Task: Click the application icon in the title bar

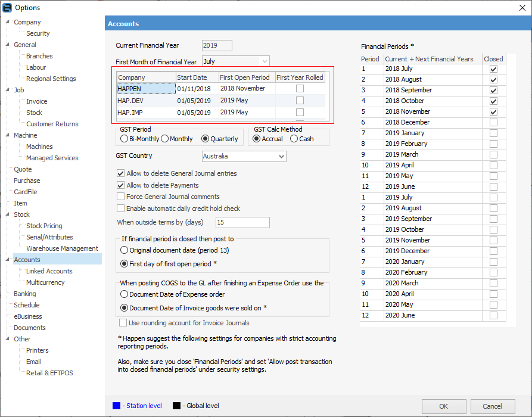Action: pyautogui.click(x=7, y=7)
